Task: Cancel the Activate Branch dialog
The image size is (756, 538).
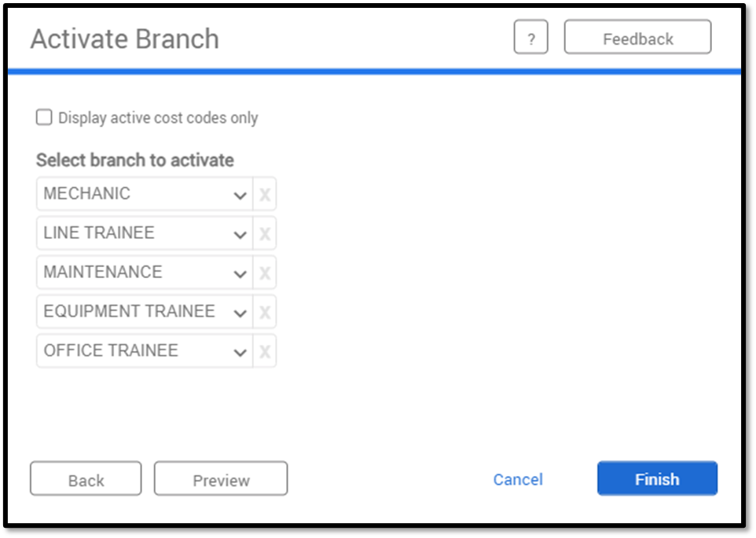Action: coord(517,479)
